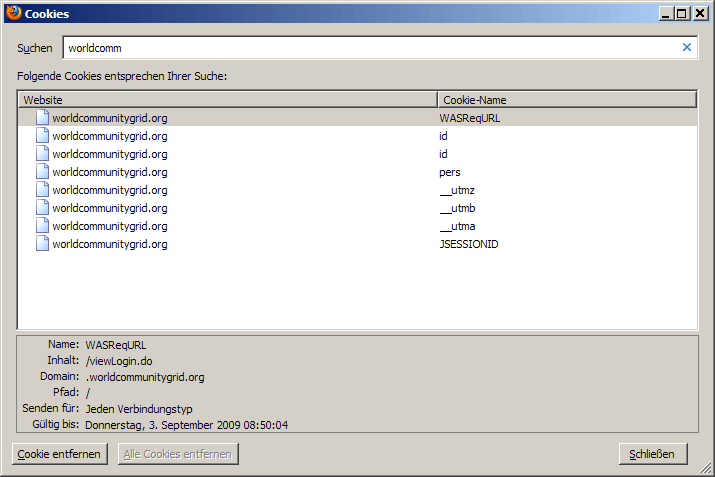Click the page icon of the WASReqURL cookie
This screenshot has height=477, width=715.
(42, 118)
